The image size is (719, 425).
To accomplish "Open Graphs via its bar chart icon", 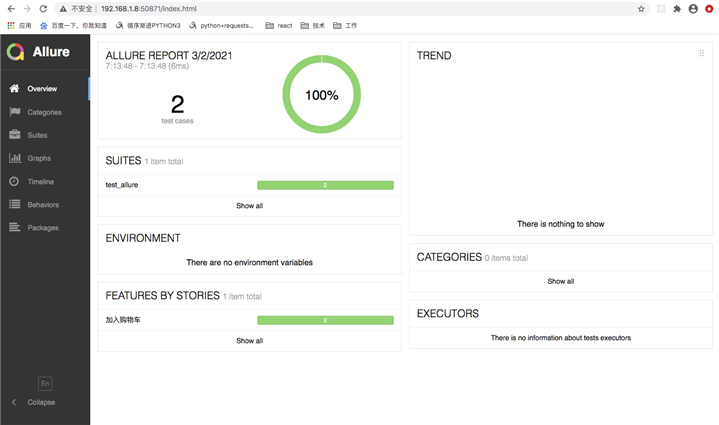I will point(15,158).
